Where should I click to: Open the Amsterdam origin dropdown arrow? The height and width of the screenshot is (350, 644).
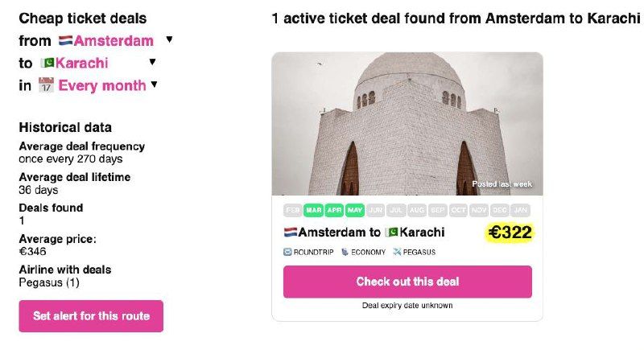tap(169, 39)
